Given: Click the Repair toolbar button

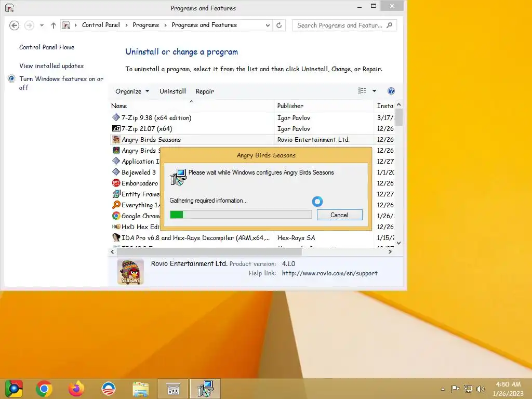Looking at the screenshot, I should click(205, 91).
